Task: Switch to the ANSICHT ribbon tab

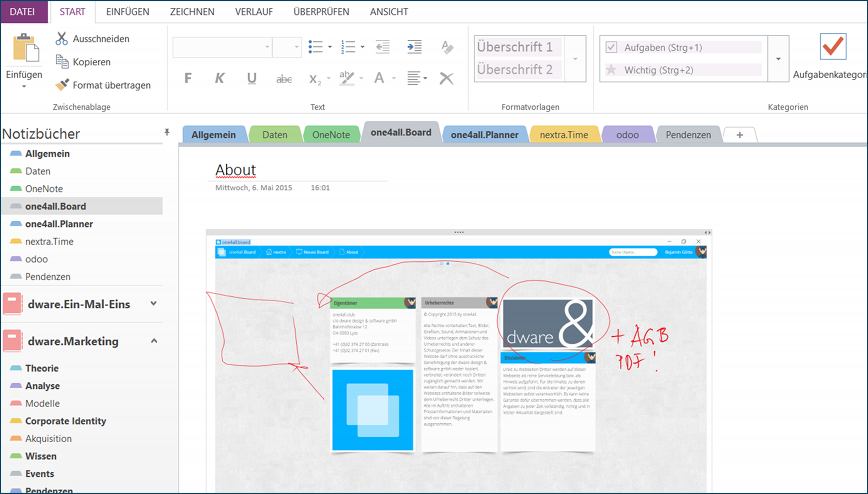Action: (389, 12)
